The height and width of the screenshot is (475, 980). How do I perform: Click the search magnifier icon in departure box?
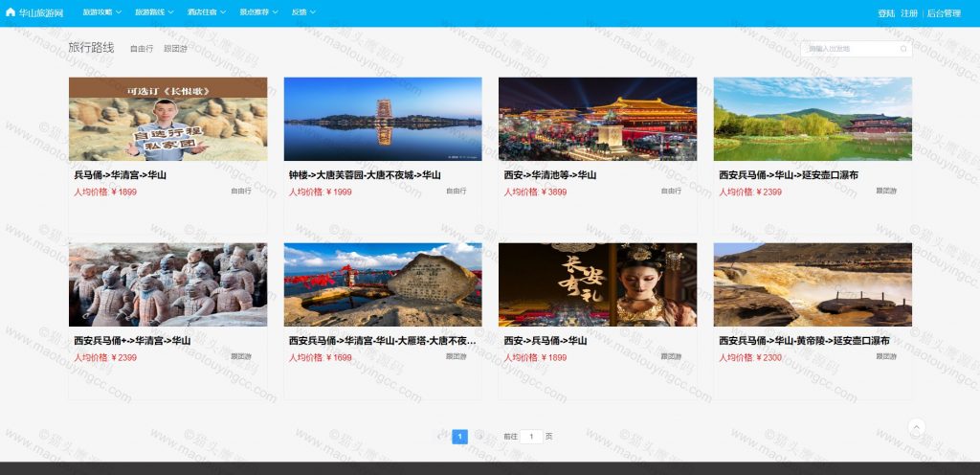pyautogui.click(x=903, y=49)
